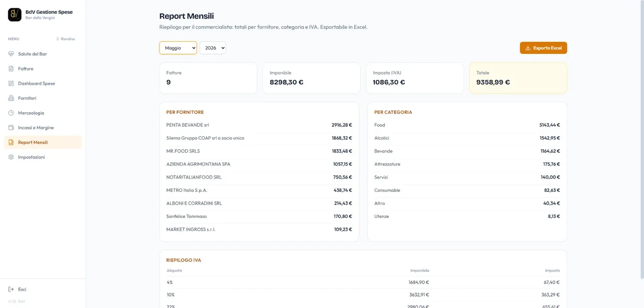
Task: Export the report with Esporta Excel
Action: point(543,48)
